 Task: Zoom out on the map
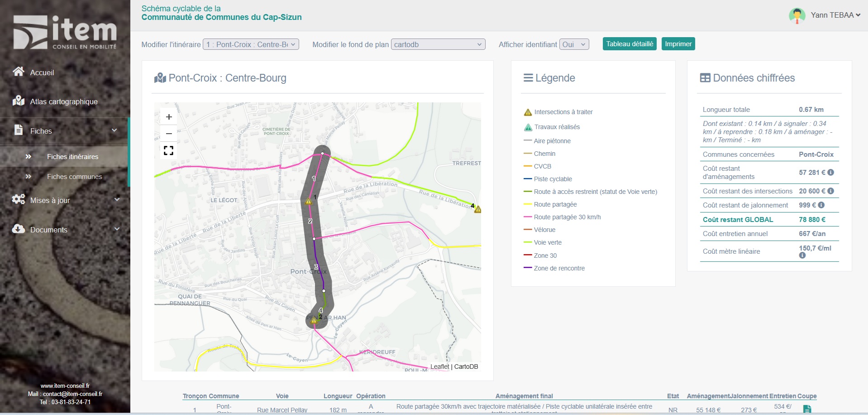[169, 134]
